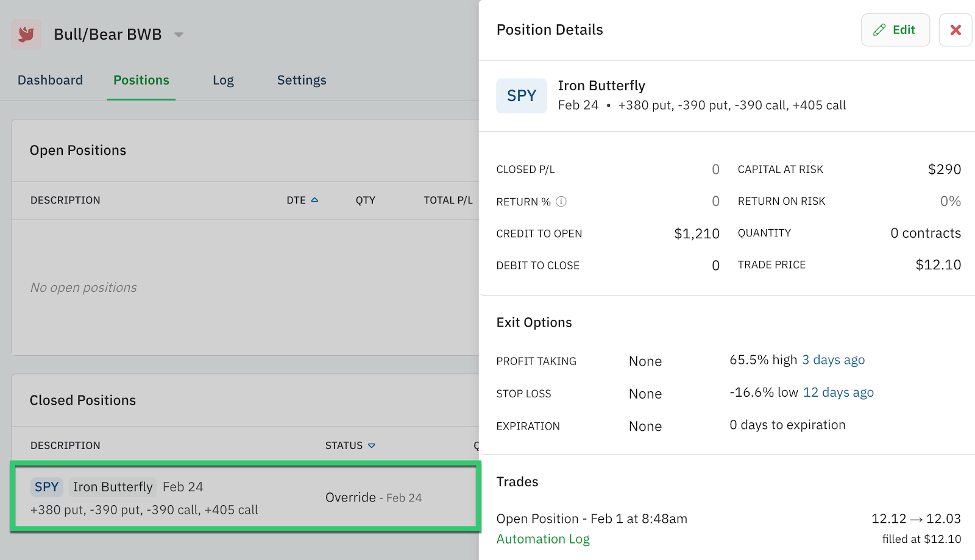Switch to the Dashboard tab
This screenshot has width=975, height=560.
(x=50, y=80)
